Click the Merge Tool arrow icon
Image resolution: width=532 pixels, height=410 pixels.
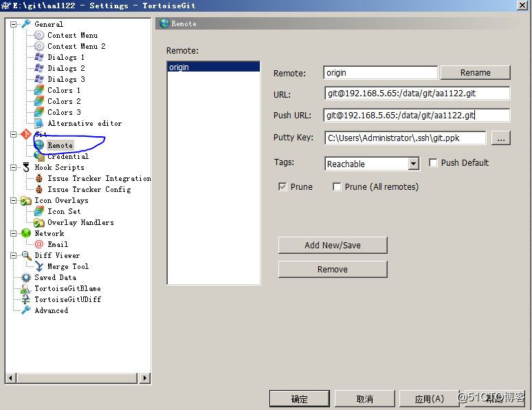(x=39, y=266)
